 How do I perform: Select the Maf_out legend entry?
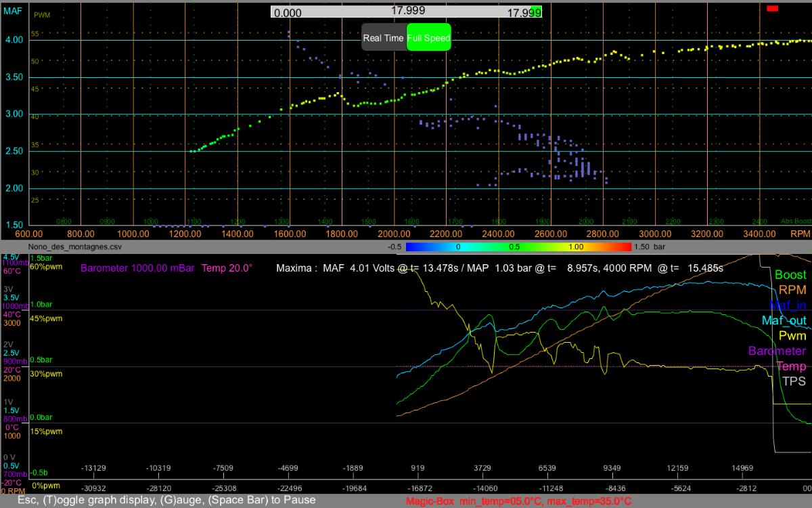pos(784,320)
